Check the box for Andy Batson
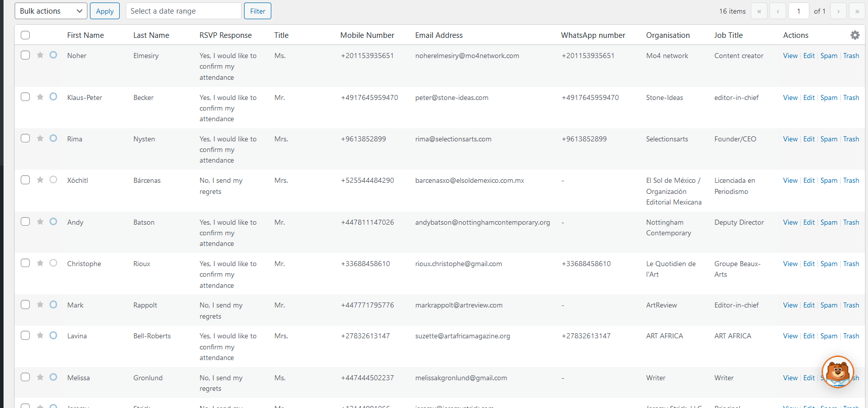This screenshot has height=408, width=868. point(25,222)
